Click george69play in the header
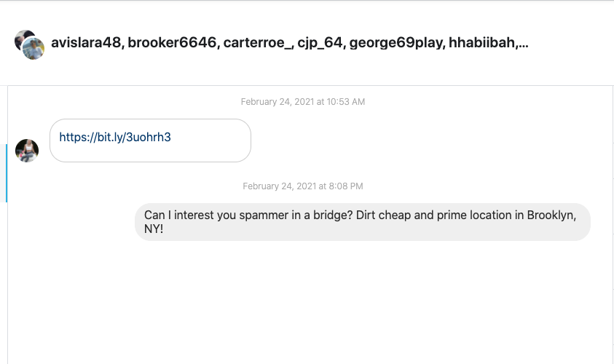The image size is (614, 364). (x=395, y=43)
